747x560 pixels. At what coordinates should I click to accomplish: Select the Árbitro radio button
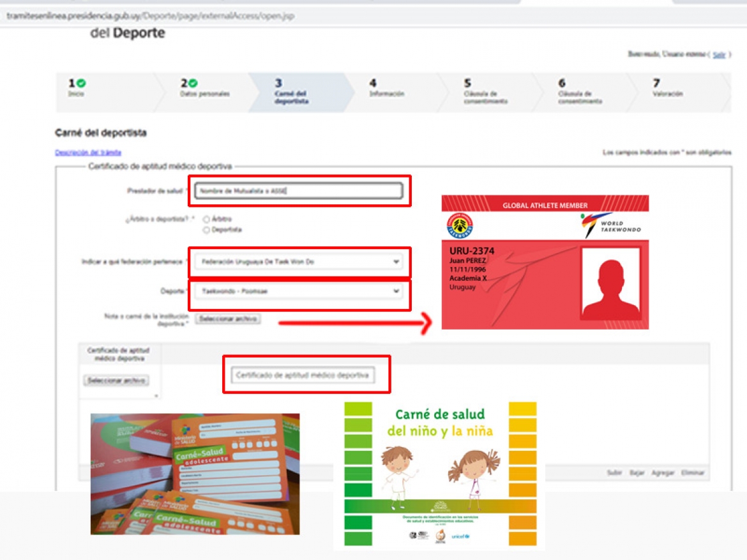[x=206, y=219]
